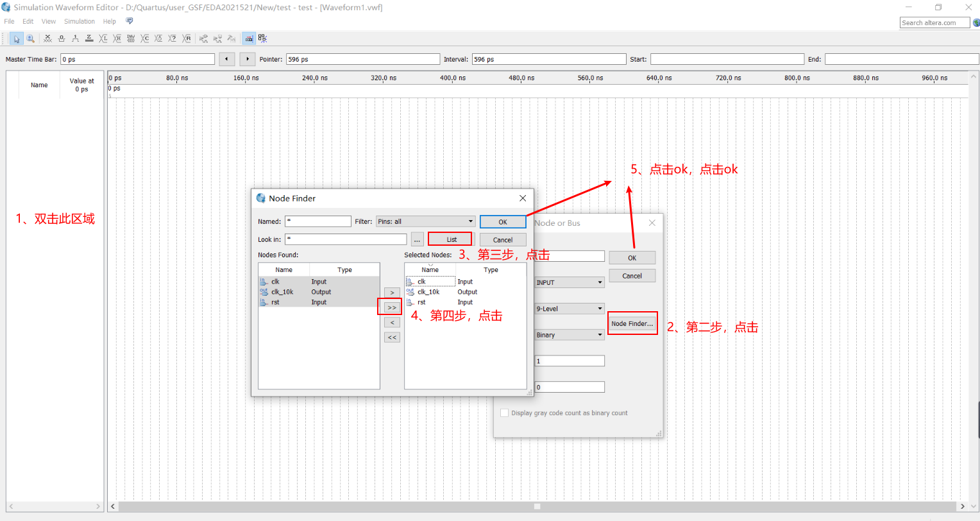Open the Help menu

(x=110, y=21)
